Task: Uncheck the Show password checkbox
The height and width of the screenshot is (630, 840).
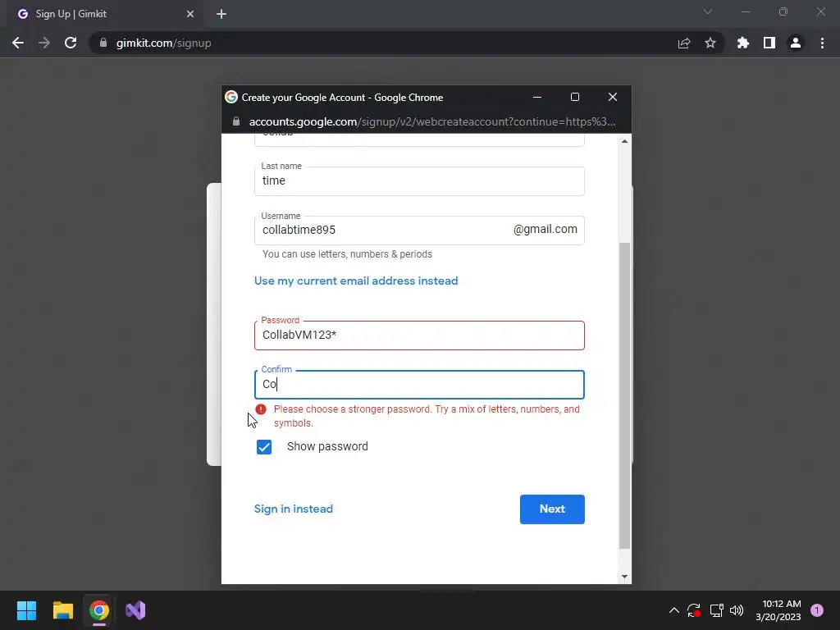Action: click(x=264, y=447)
